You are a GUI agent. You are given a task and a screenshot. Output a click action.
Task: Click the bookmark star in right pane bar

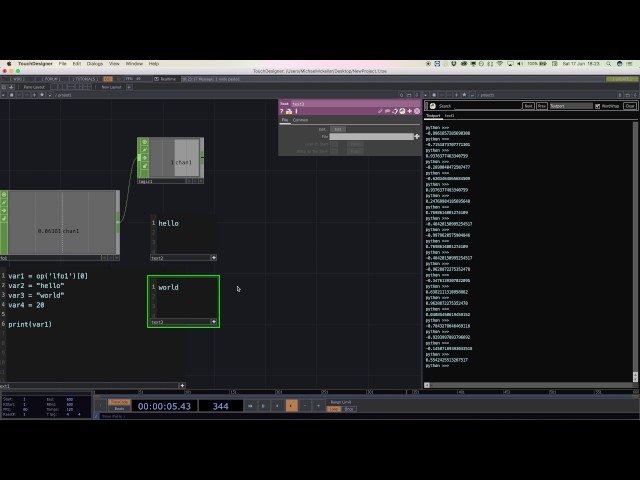pos(464,95)
